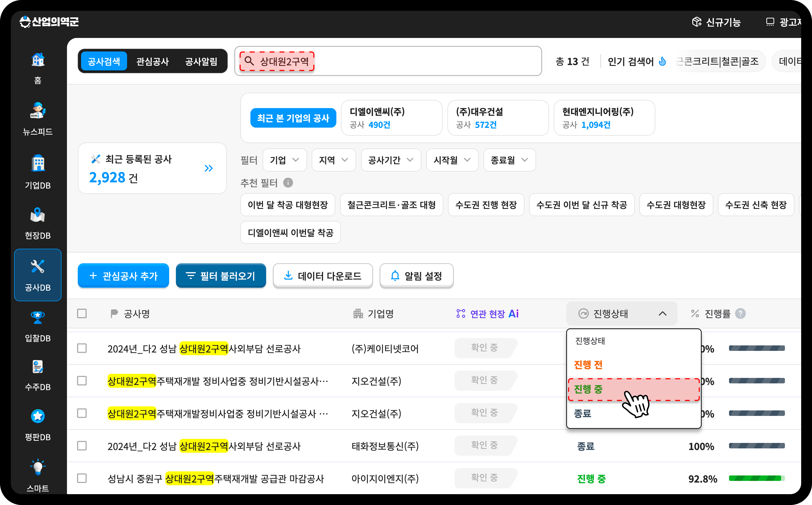Click the double-arrow beside 최근 등록된 공사
Screen dimensions: 812x505
[x=209, y=168]
